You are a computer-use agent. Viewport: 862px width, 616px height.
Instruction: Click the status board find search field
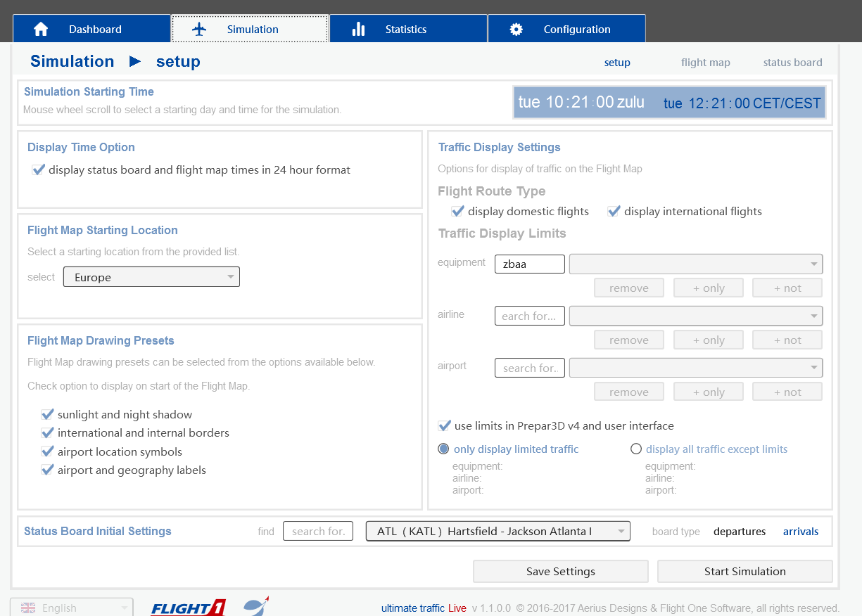click(318, 531)
